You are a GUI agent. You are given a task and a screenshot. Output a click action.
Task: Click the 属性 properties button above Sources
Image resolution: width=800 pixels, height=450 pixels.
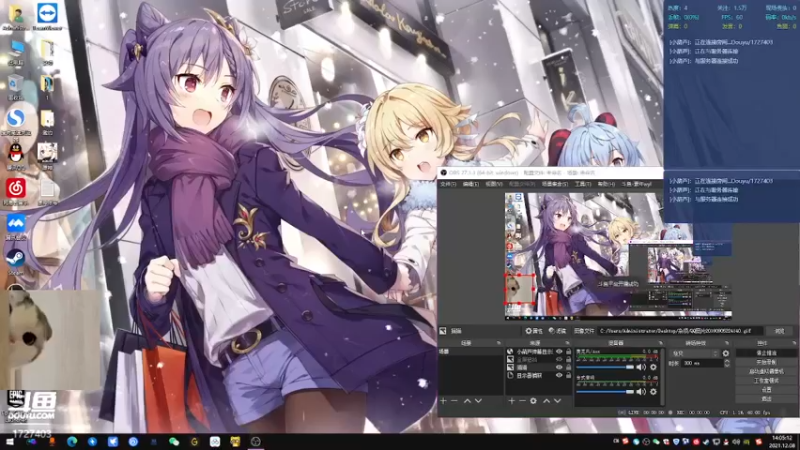click(533, 331)
